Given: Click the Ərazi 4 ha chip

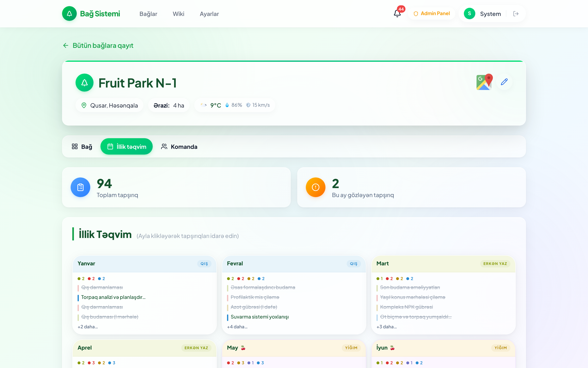Looking at the screenshot, I should coord(169,105).
